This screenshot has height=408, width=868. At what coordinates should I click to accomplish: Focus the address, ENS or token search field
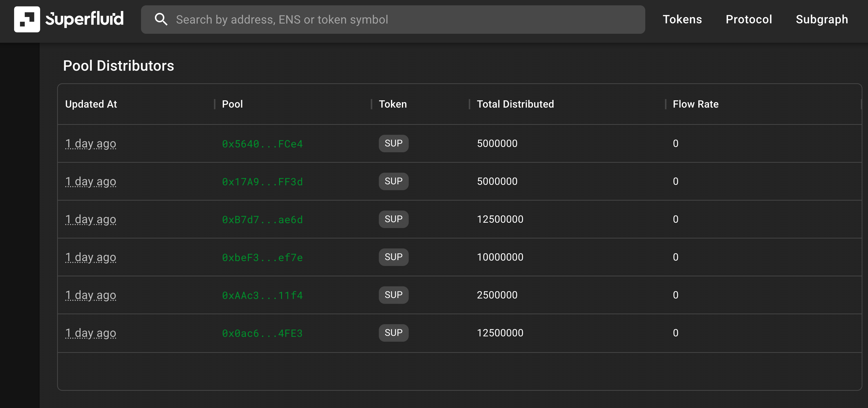click(x=393, y=19)
